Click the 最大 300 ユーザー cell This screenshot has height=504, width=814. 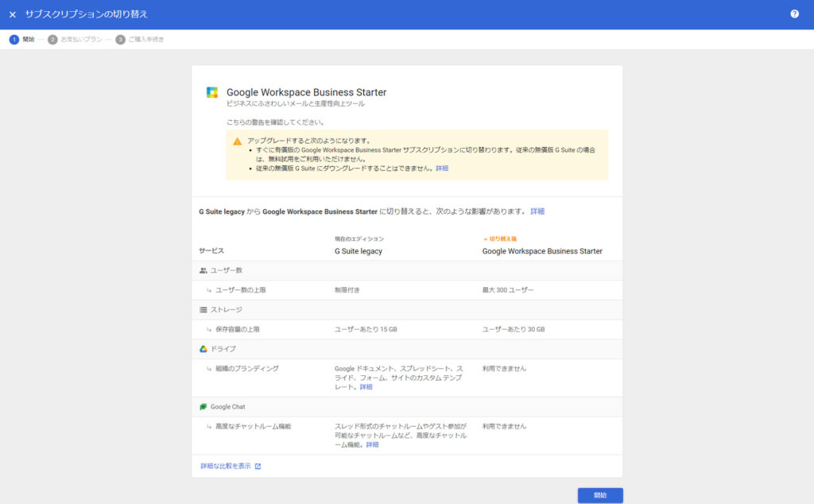click(x=508, y=290)
